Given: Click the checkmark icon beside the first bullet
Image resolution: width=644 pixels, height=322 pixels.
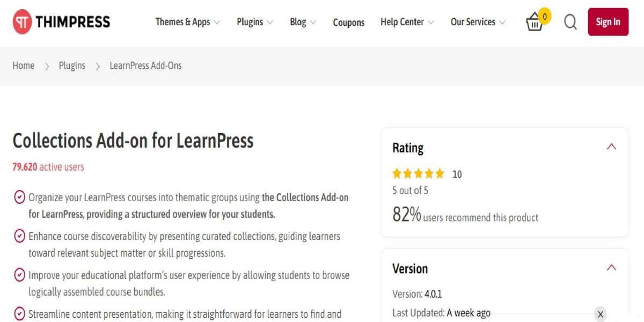Looking at the screenshot, I should pos(20,197).
